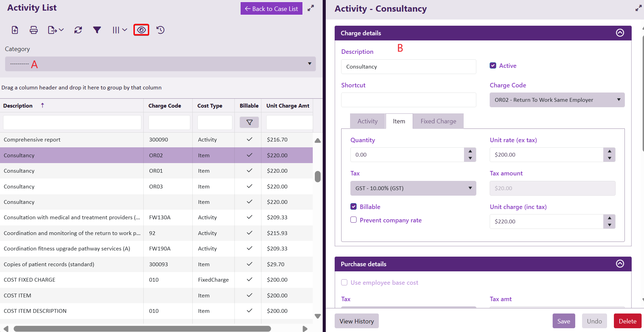Open the Tax GST dropdown
Viewport: 644px width, 332px height.
pos(413,188)
